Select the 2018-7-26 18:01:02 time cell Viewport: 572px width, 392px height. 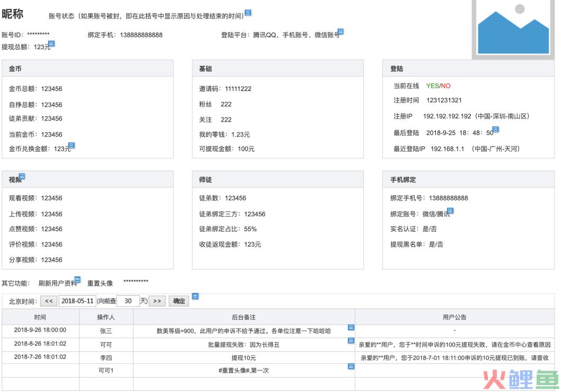[x=40, y=357]
